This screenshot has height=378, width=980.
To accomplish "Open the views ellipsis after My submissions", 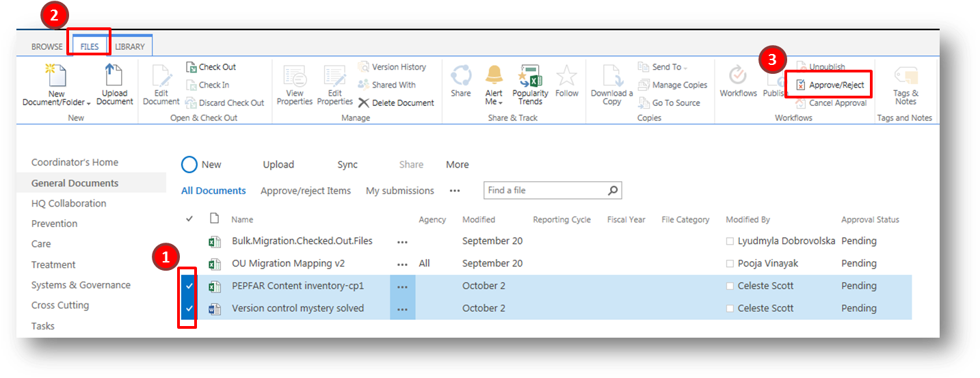I will (x=455, y=191).
